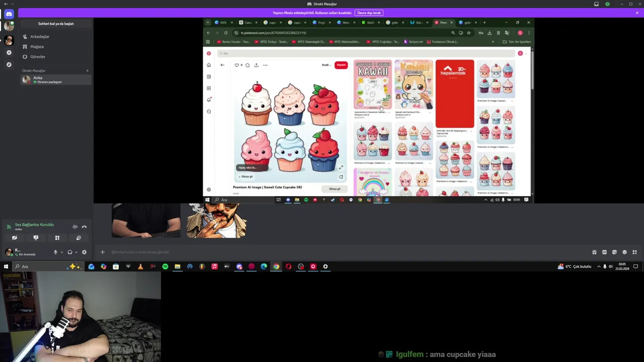The width and height of the screenshot is (644, 362).
Task: Open the weather widget '6°C Çok bulutlu'
Action: (x=575, y=266)
